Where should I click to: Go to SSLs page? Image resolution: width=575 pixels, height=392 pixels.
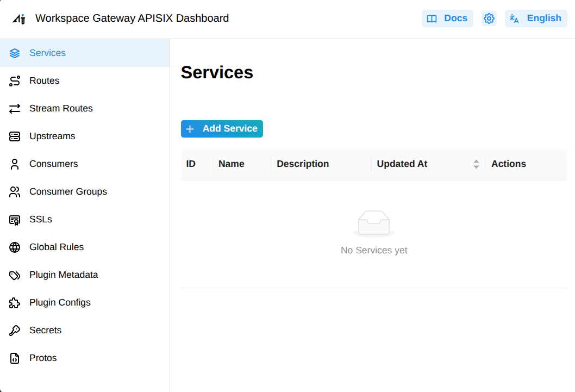pos(85,219)
